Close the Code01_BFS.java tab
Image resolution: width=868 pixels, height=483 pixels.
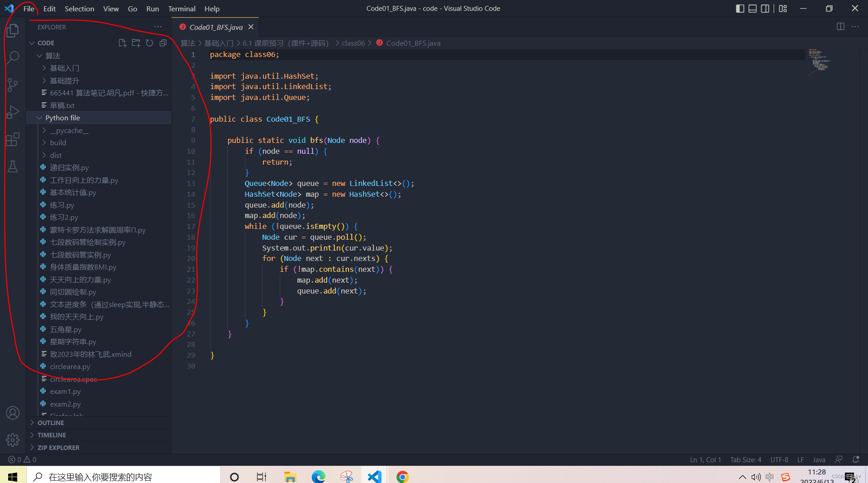coord(251,27)
